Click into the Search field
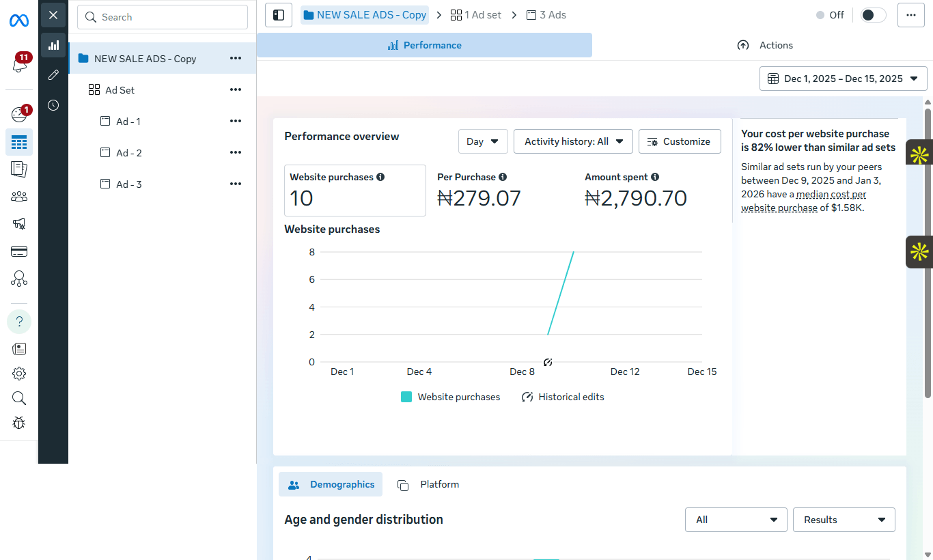The height and width of the screenshot is (560, 933). [163, 17]
